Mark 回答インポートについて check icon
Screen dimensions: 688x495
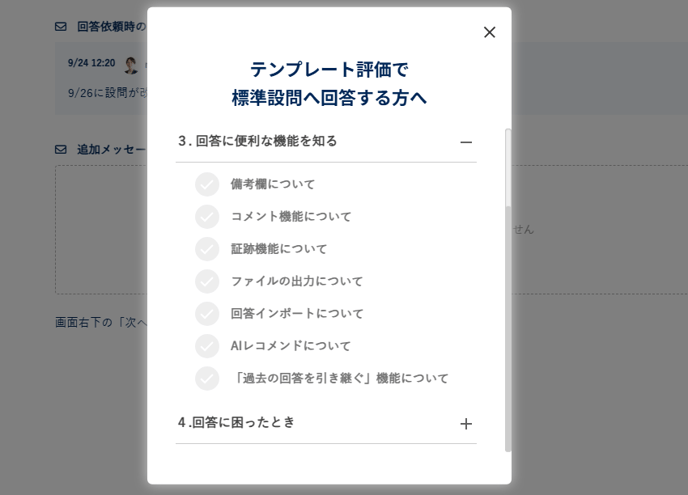click(207, 314)
